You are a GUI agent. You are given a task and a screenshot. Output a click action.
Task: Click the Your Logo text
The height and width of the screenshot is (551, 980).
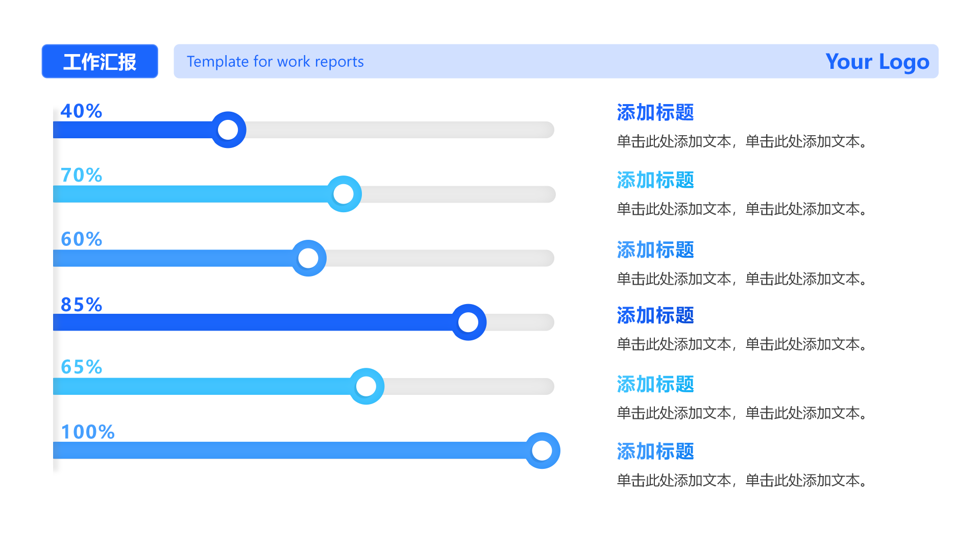click(x=877, y=62)
